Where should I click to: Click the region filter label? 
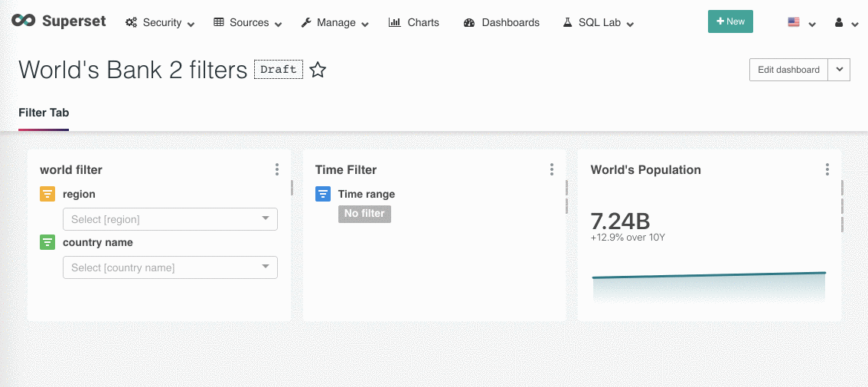point(79,194)
